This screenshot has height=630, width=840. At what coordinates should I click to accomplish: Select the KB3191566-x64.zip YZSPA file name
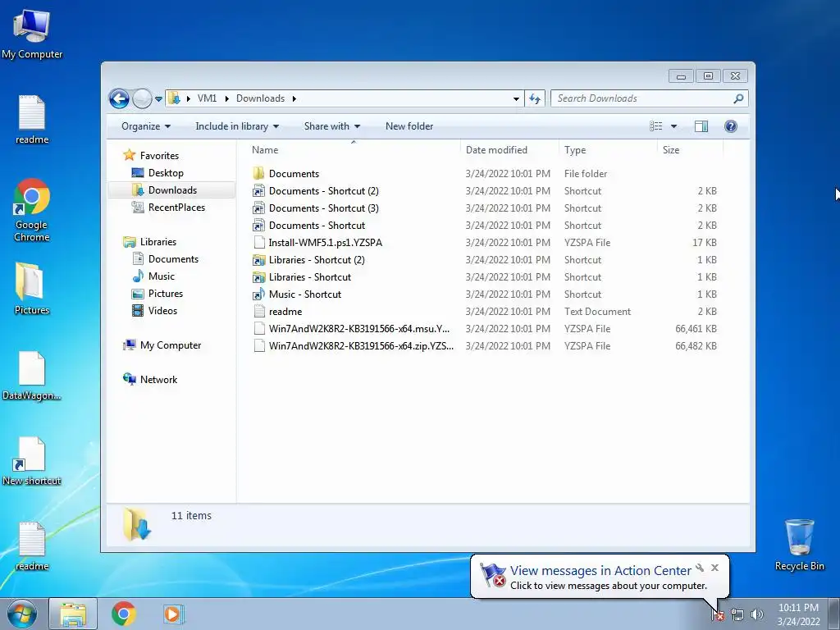361,346
